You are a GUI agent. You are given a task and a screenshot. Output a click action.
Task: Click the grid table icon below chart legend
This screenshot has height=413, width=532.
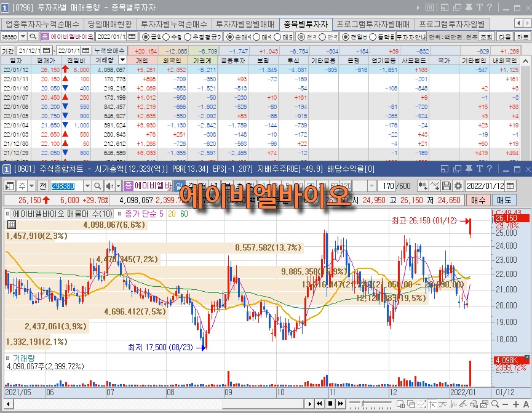(x=12, y=225)
